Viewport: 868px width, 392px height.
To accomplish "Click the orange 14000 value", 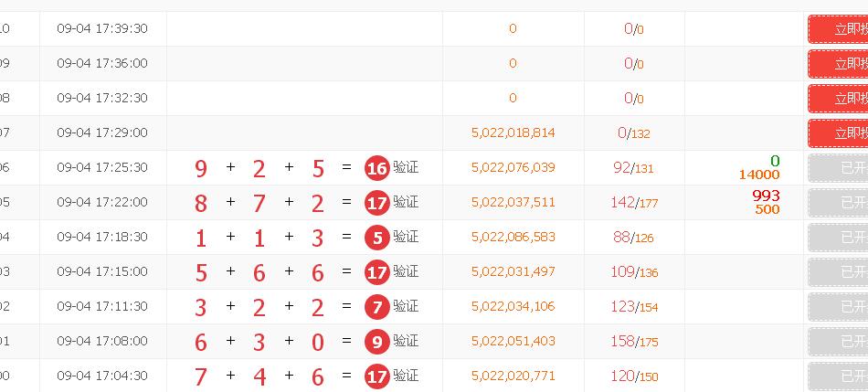I will coord(759,175).
